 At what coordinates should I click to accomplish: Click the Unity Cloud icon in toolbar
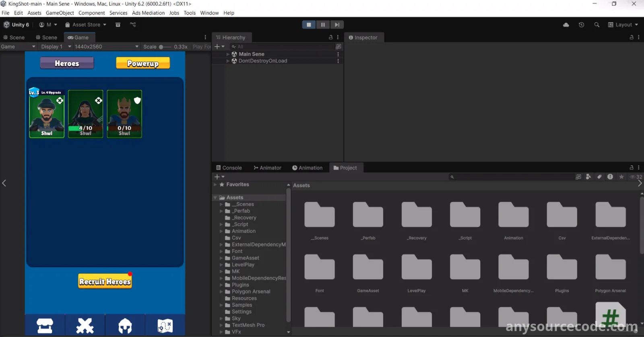[566, 25]
